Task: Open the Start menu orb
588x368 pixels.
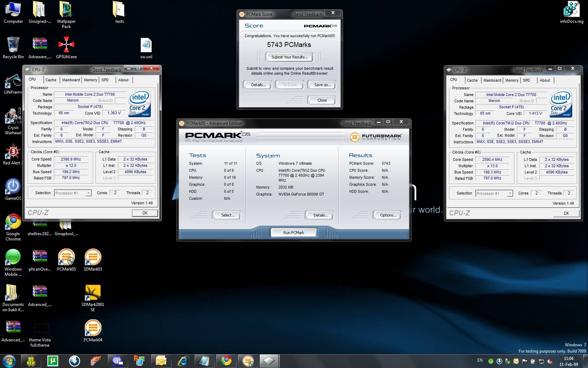Action: point(9,361)
